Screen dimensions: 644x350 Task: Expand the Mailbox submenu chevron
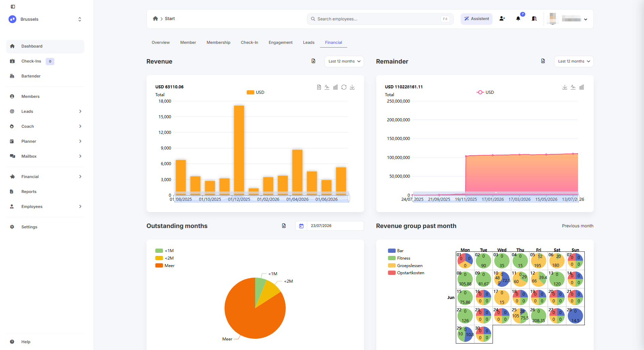pos(80,156)
